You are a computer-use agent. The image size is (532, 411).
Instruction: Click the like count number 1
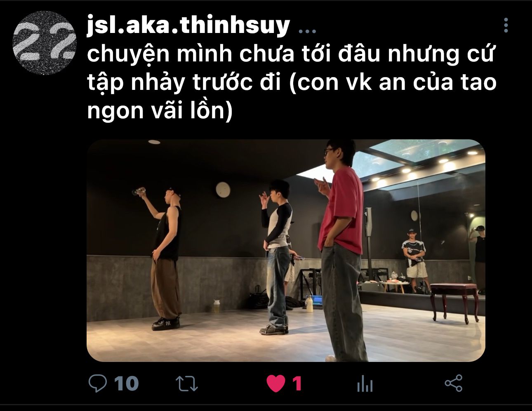[x=297, y=384]
